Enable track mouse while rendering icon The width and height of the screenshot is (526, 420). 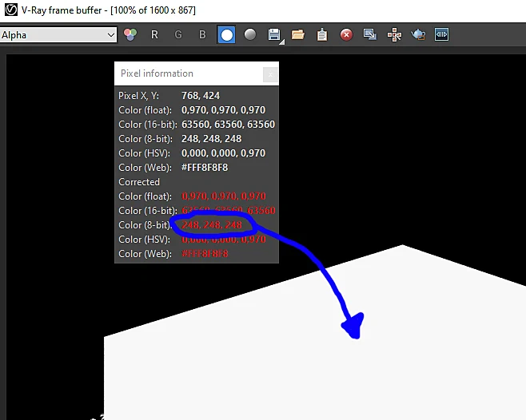(x=394, y=34)
